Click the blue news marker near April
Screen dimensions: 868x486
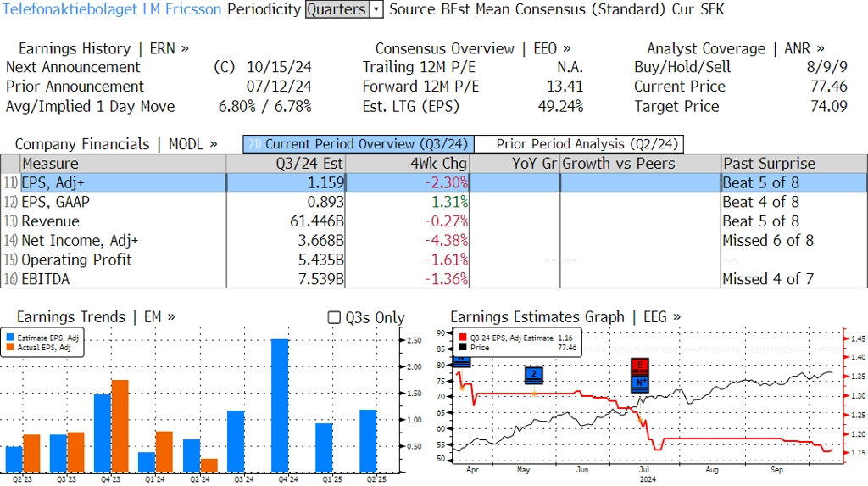(461, 361)
